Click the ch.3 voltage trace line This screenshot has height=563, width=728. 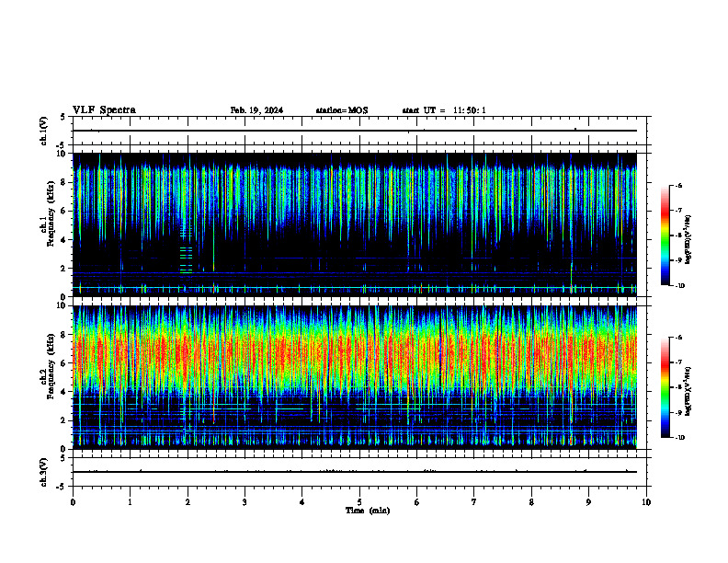pyautogui.click(x=355, y=472)
